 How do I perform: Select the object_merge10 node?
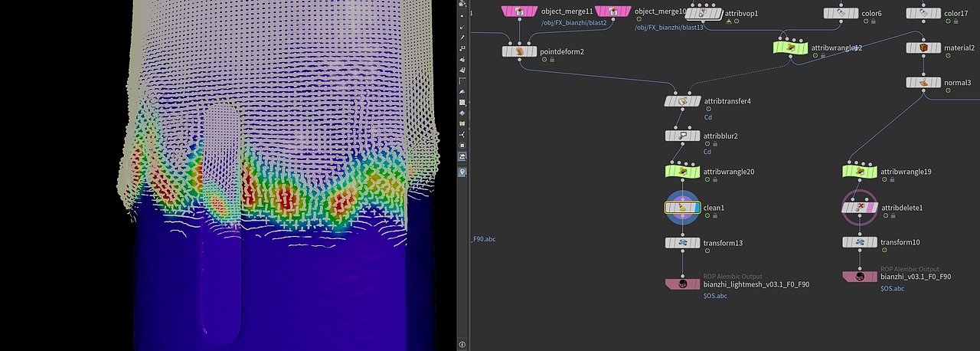(x=612, y=11)
